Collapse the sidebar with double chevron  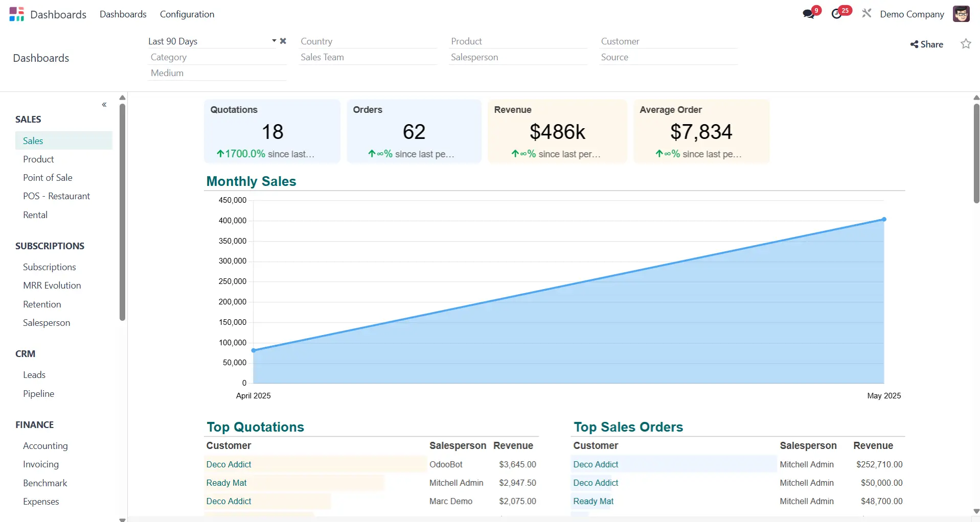(104, 105)
